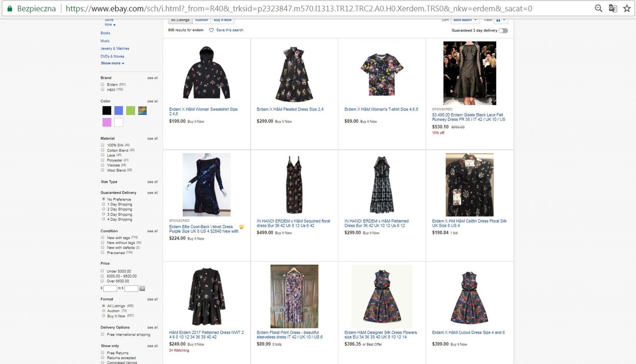Check the 100% Silk material filter
Viewport: 636px width, 364px height.
102,145
